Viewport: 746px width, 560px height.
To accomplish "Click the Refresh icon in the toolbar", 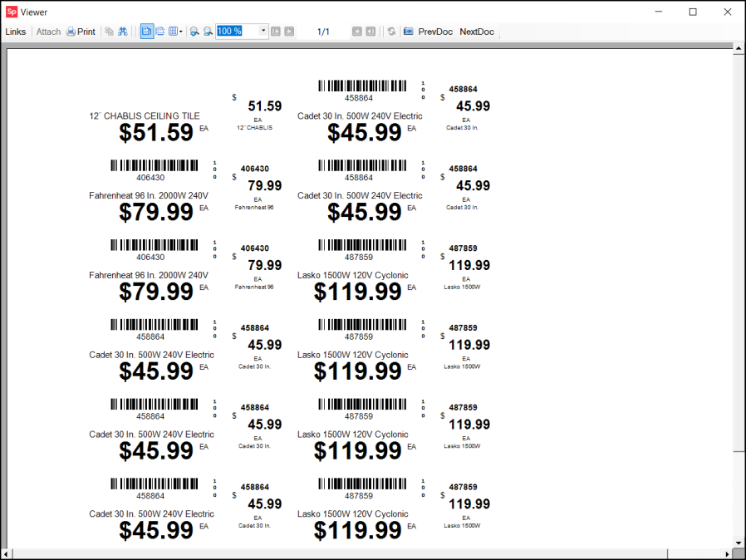I will (x=391, y=32).
